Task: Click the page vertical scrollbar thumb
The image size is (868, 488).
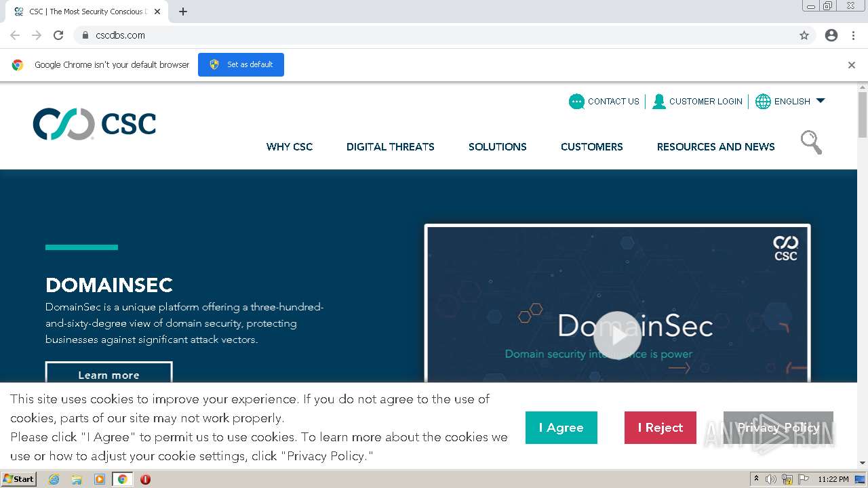Action: (863, 115)
